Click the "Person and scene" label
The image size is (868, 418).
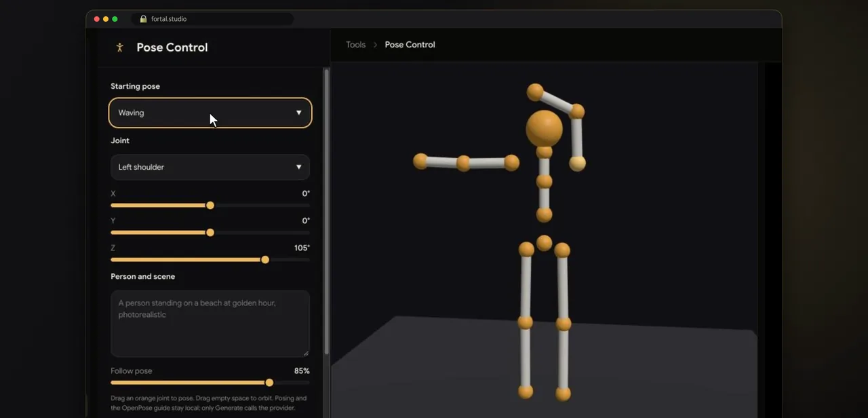click(x=143, y=276)
